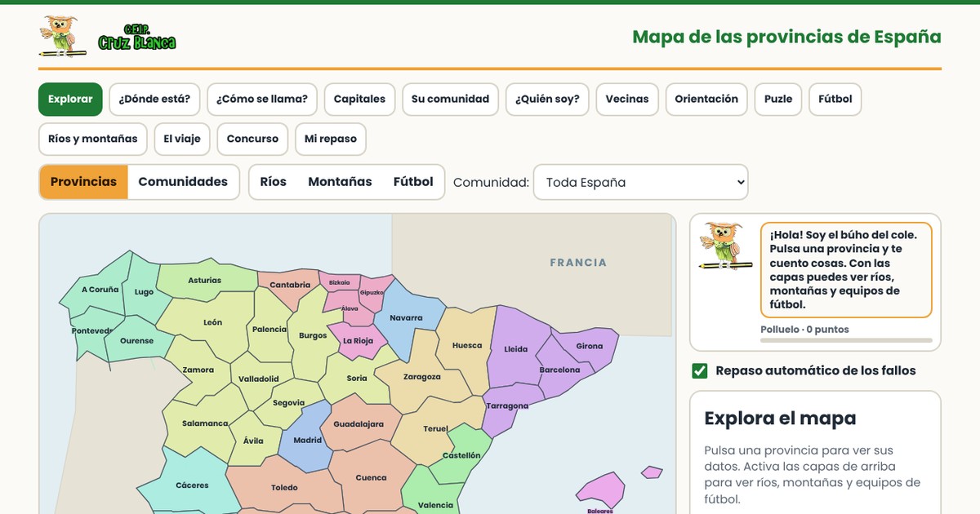
Task: Select the Guadalajara province
Action: (x=358, y=425)
